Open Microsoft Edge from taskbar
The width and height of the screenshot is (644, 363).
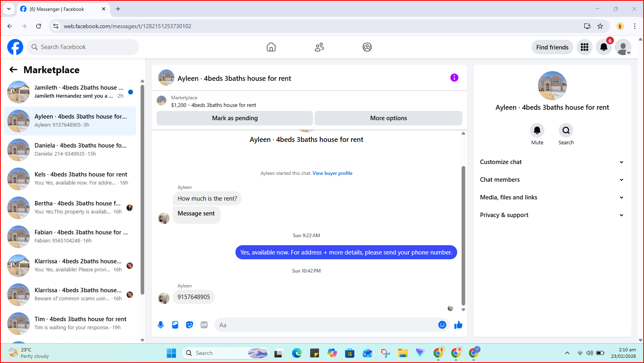click(x=297, y=353)
